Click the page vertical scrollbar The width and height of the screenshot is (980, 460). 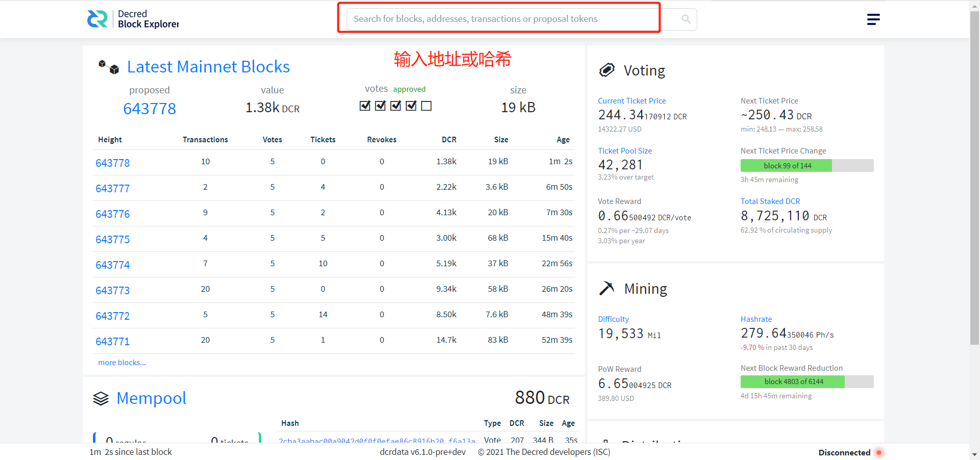pyautogui.click(x=974, y=178)
